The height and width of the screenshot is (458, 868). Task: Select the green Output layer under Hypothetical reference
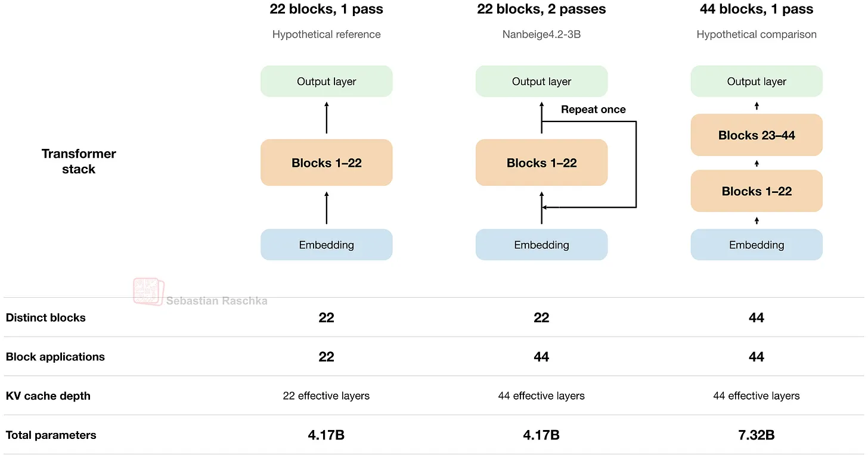click(x=327, y=82)
